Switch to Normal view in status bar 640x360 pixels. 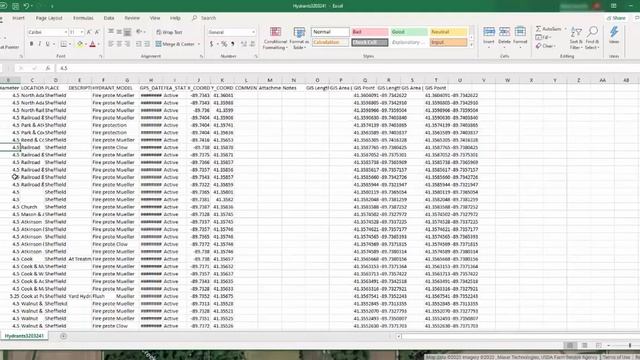click(570, 345)
